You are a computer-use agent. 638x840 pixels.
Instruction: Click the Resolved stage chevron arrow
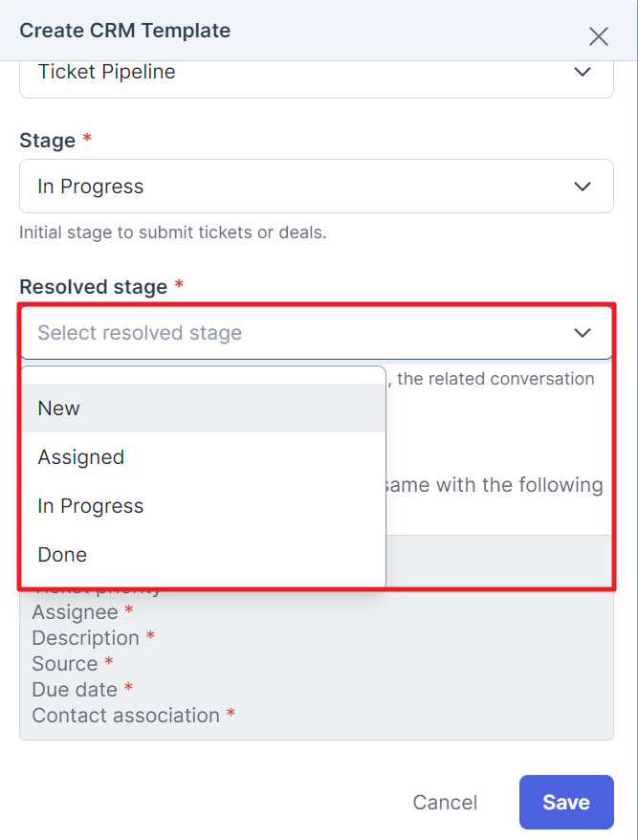coord(583,333)
